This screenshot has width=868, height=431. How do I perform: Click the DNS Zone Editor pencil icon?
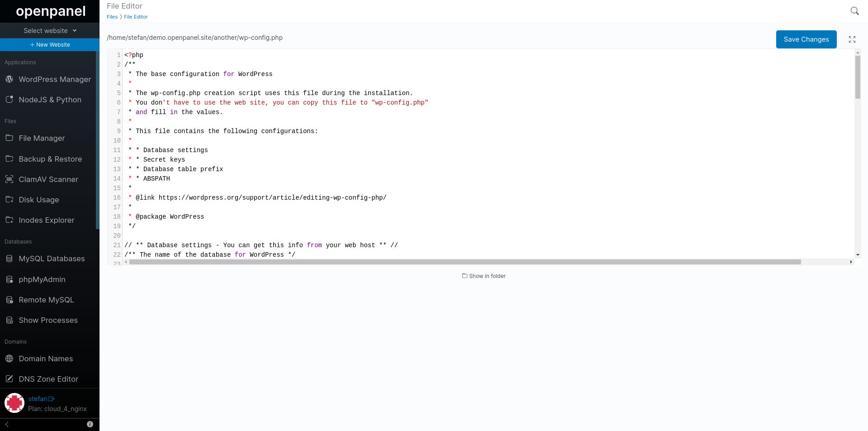tap(9, 379)
